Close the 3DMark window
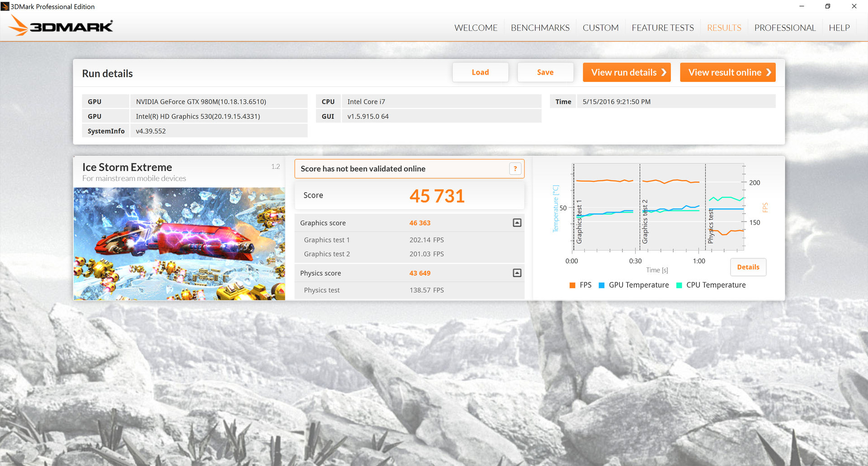The image size is (868, 466). click(x=854, y=6)
